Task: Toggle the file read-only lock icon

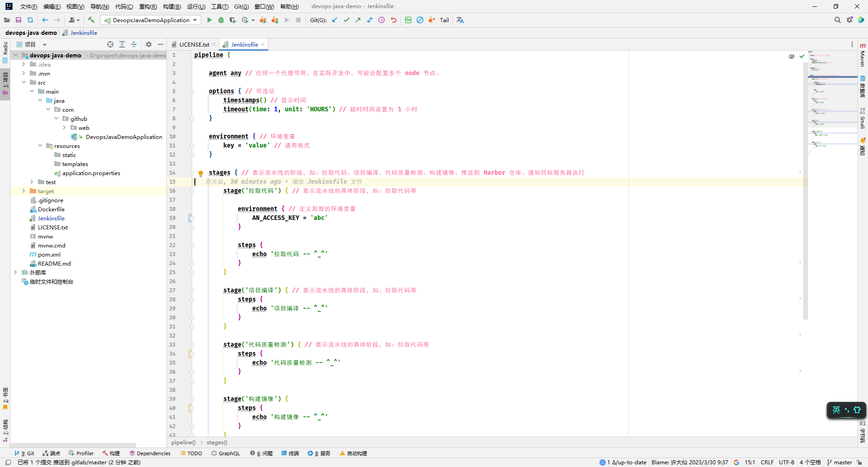Action: point(859,462)
